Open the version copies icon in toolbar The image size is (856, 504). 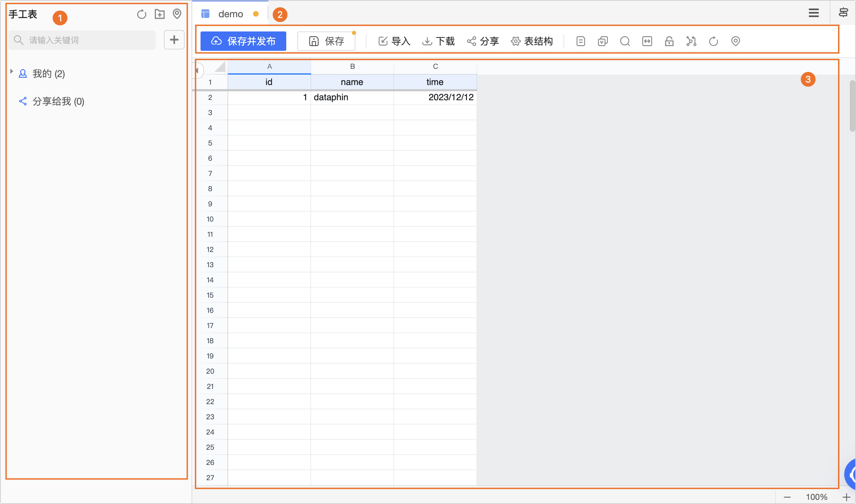pos(603,41)
